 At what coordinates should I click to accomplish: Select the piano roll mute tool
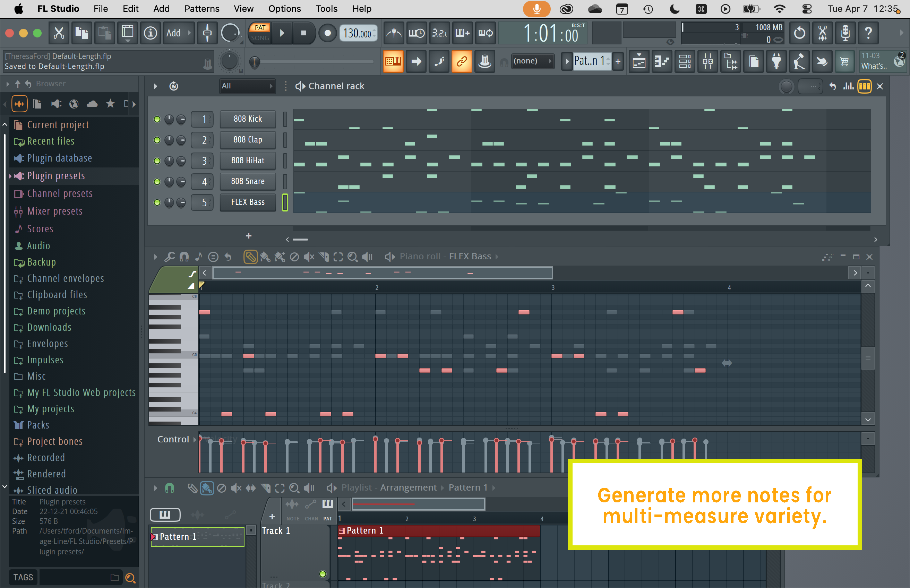[309, 257]
